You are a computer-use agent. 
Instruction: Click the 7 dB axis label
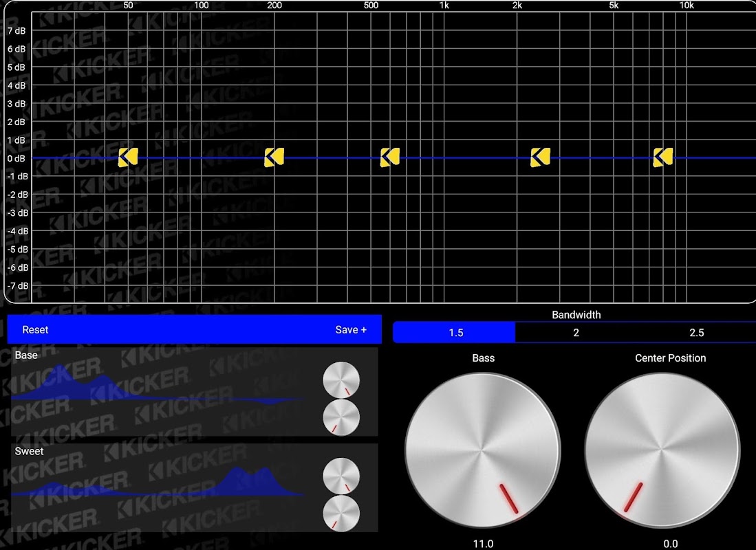[x=17, y=31]
